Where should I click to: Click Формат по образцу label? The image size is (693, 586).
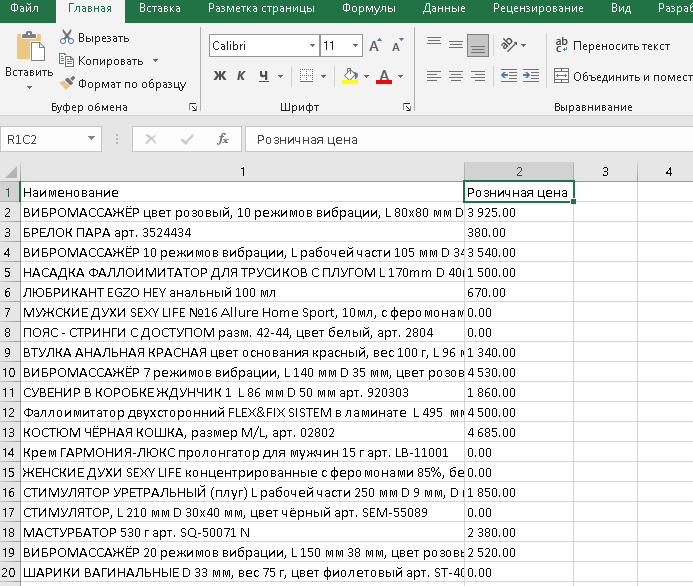pos(132,84)
